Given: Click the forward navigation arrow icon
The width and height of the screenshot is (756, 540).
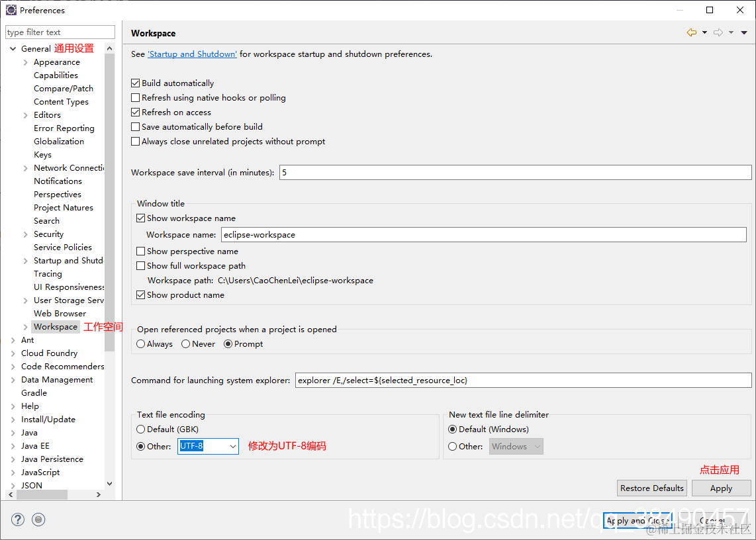Looking at the screenshot, I should coord(718,33).
